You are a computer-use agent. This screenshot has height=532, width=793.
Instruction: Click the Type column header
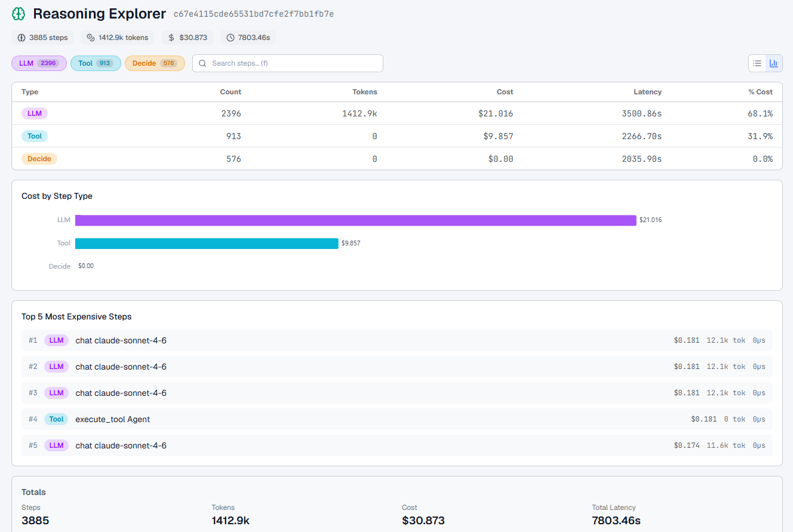[x=30, y=92]
